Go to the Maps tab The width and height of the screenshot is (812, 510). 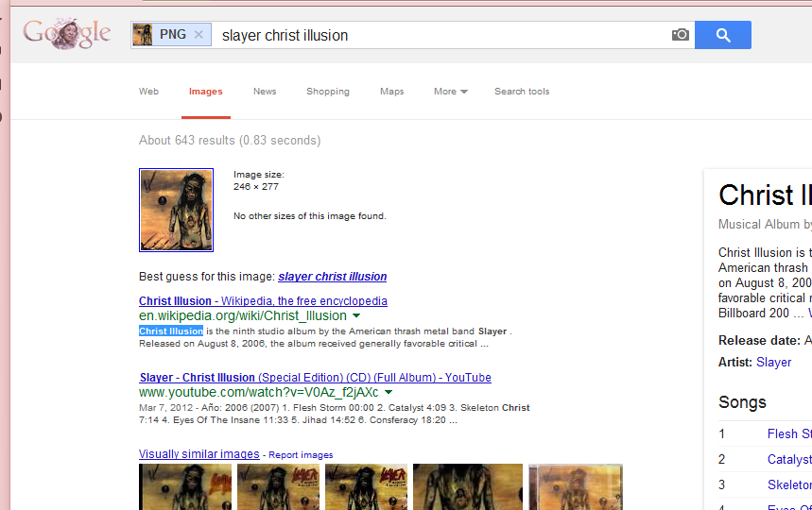coord(391,92)
